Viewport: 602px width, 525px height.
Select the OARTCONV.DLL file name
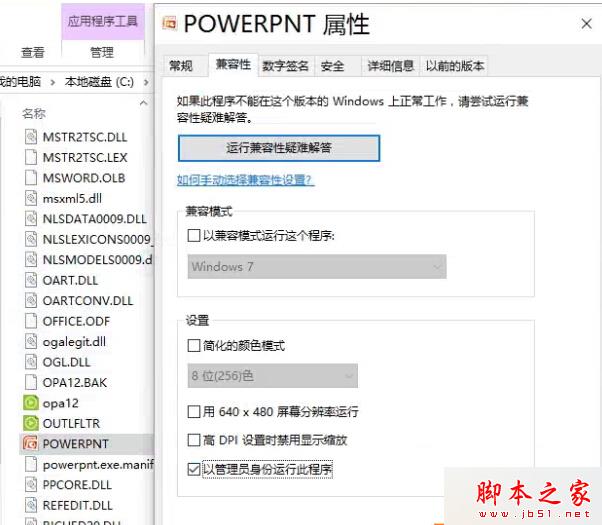tap(88, 301)
